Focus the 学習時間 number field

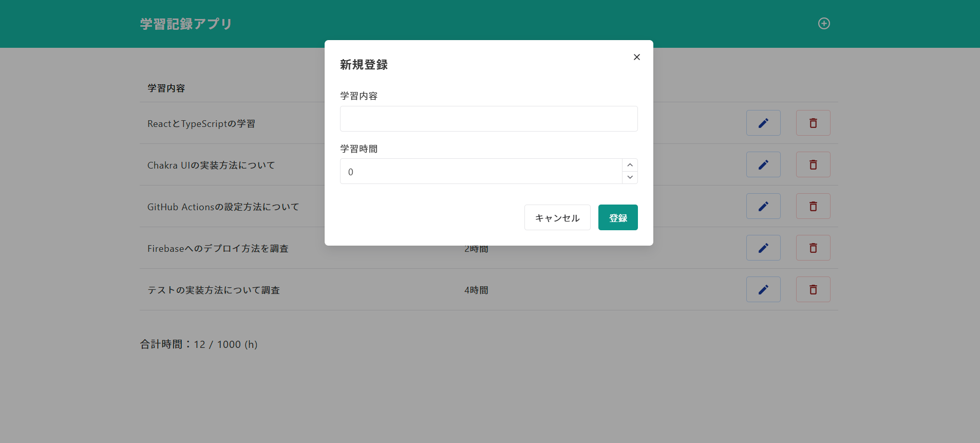click(x=481, y=171)
